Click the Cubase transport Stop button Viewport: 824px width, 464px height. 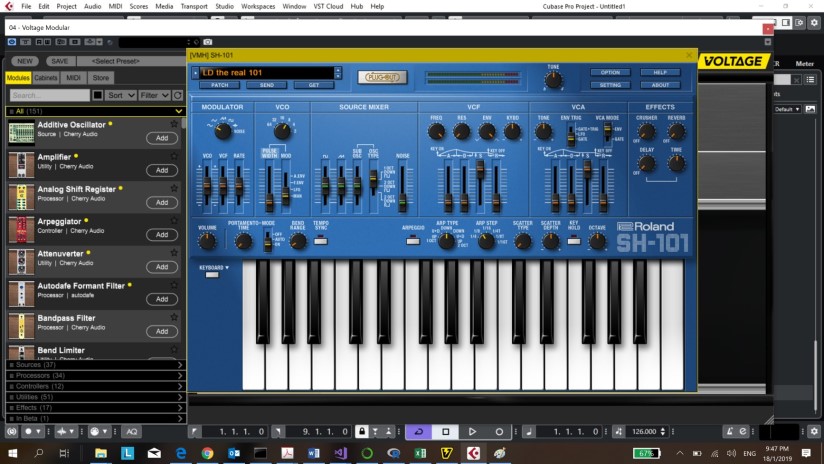[x=446, y=431]
